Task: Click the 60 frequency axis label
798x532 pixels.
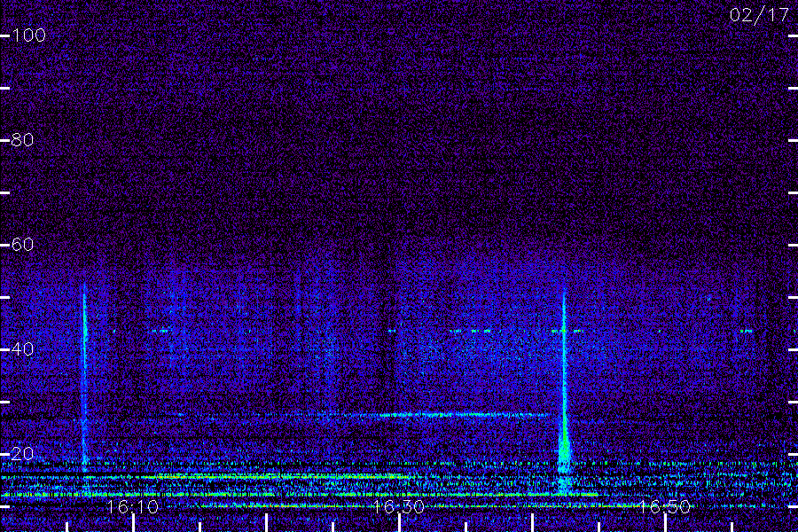Action: (22, 245)
